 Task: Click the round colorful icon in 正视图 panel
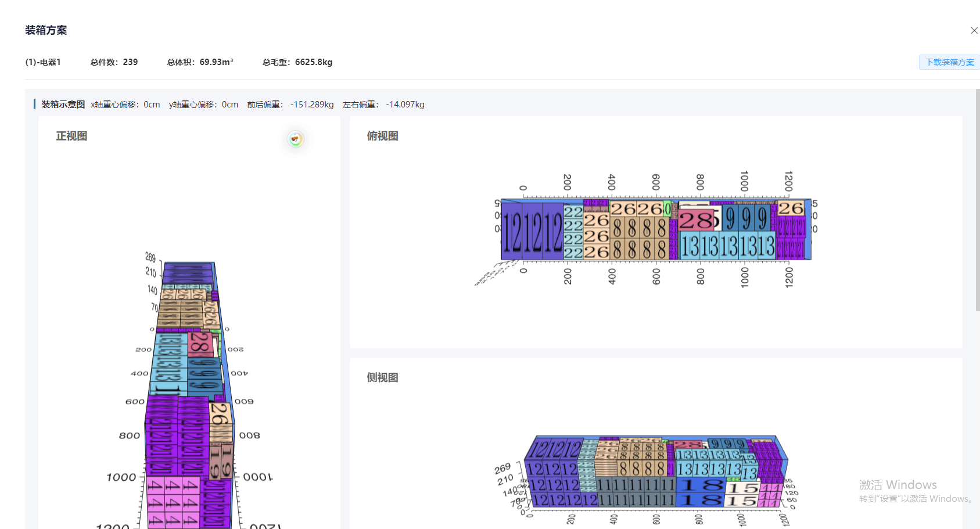(296, 139)
